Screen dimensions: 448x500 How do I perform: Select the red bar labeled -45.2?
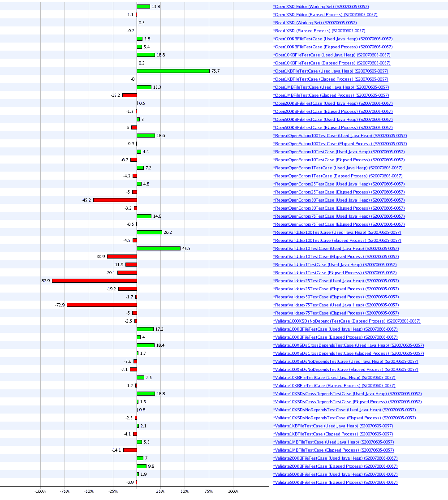pos(115,200)
